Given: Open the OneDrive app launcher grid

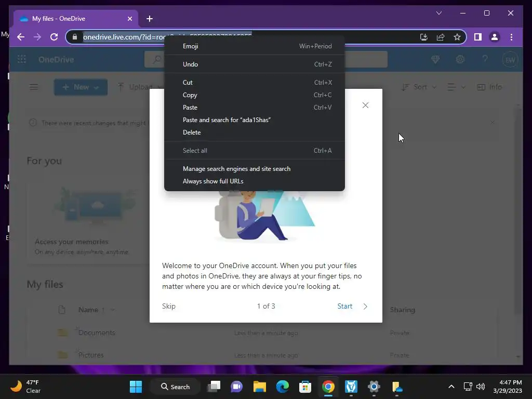Looking at the screenshot, I should [22, 59].
